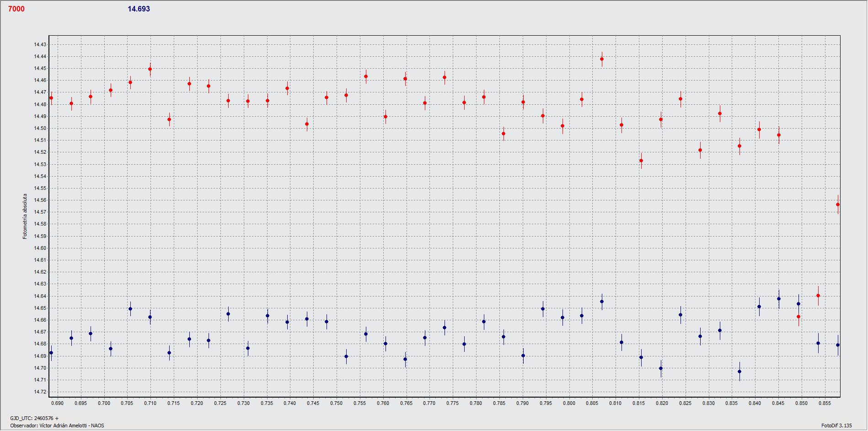The height and width of the screenshot is (431, 868).
Task: Click the y-axis label 14.50
Action: (40, 128)
